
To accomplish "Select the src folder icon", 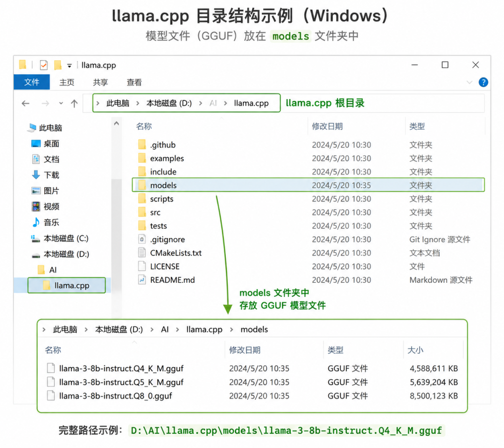I will pos(142,212).
